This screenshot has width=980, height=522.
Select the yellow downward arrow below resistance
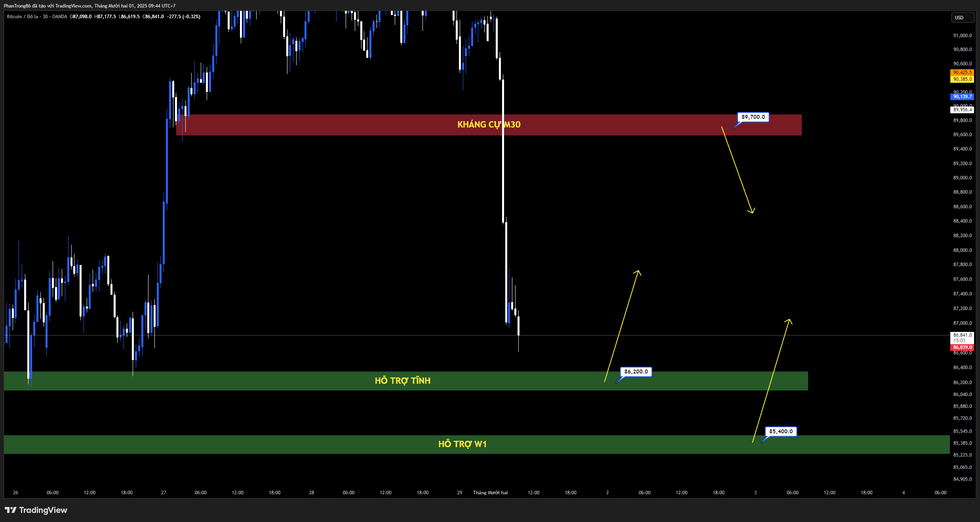click(x=737, y=170)
